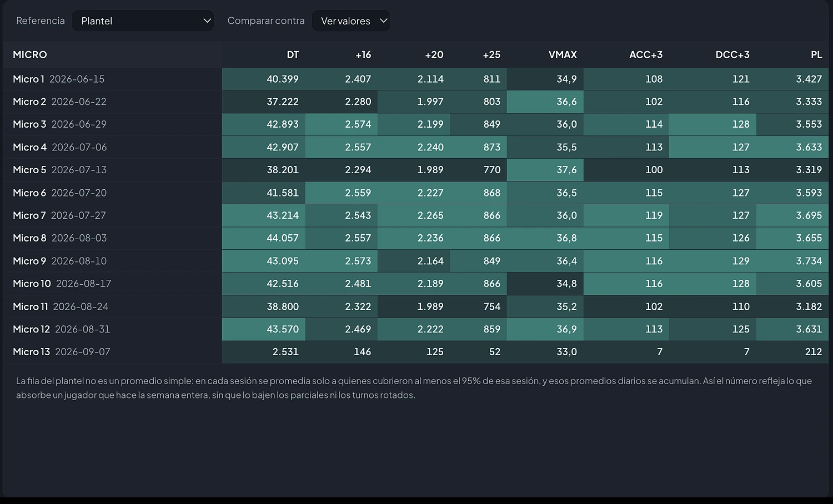Click the +20 column header

point(434,54)
